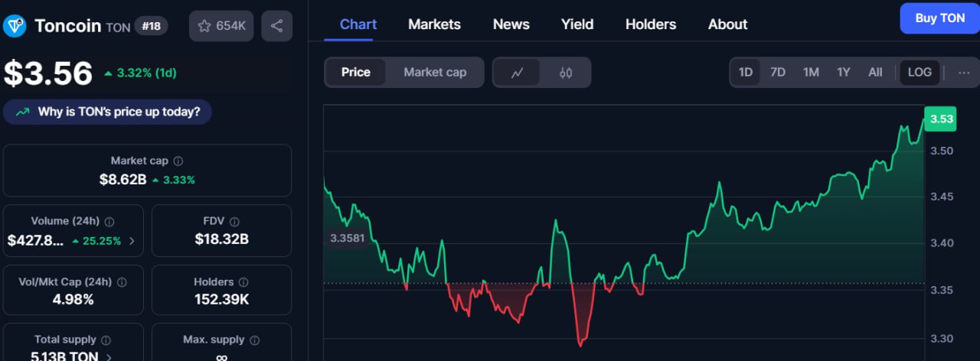Image resolution: width=980 pixels, height=361 pixels.
Task: Set chart range to 1M
Action: (x=811, y=73)
